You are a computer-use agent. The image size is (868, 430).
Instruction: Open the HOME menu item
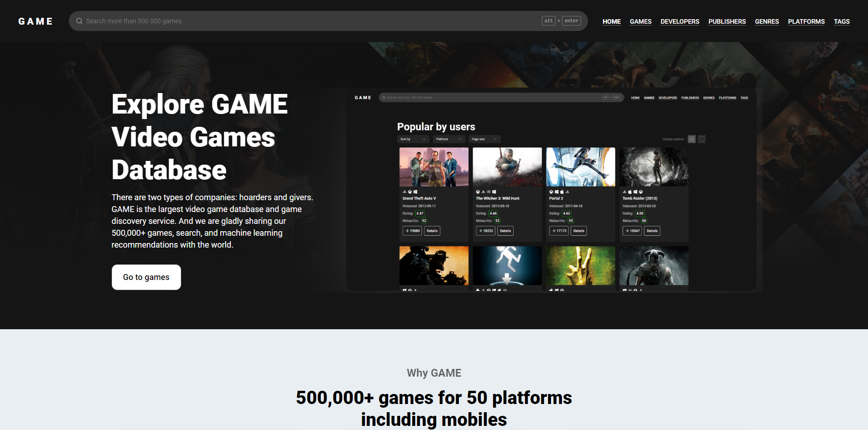coord(611,21)
